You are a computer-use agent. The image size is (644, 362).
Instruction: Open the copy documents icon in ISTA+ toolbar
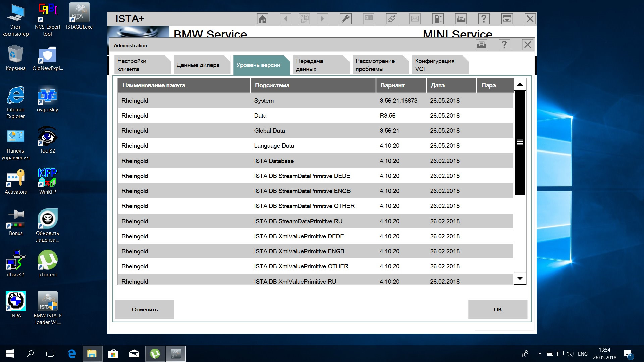click(304, 19)
